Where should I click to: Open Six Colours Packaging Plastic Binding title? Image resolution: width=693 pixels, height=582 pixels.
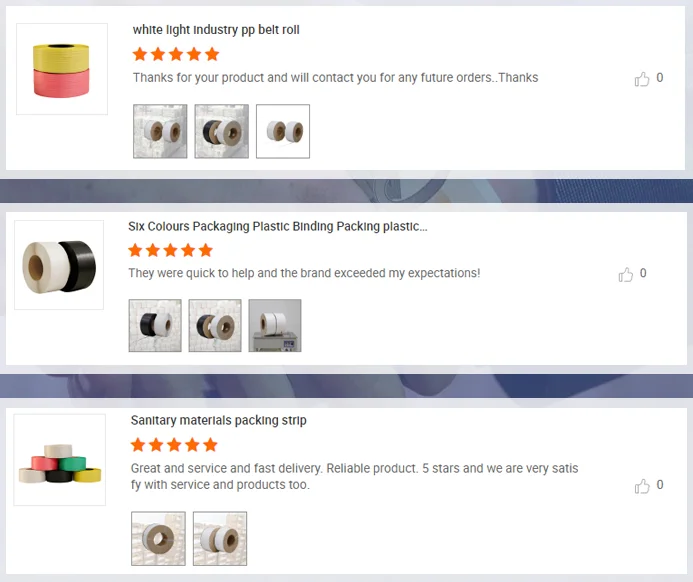[278, 226]
